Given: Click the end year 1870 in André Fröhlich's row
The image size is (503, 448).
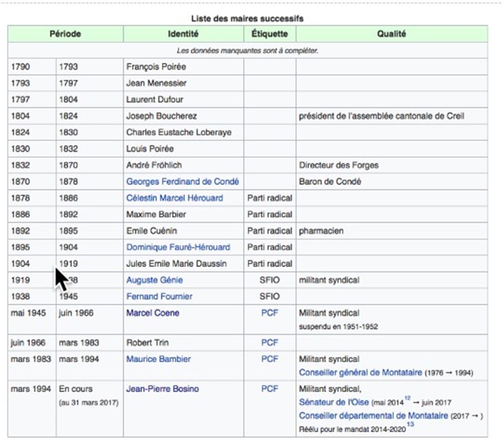Looking at the screenshot, I should [x=68, y=165].
